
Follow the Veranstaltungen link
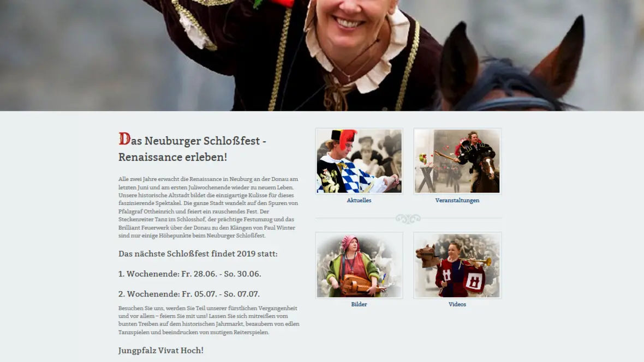pyautogui.click(x=457, y=200)
